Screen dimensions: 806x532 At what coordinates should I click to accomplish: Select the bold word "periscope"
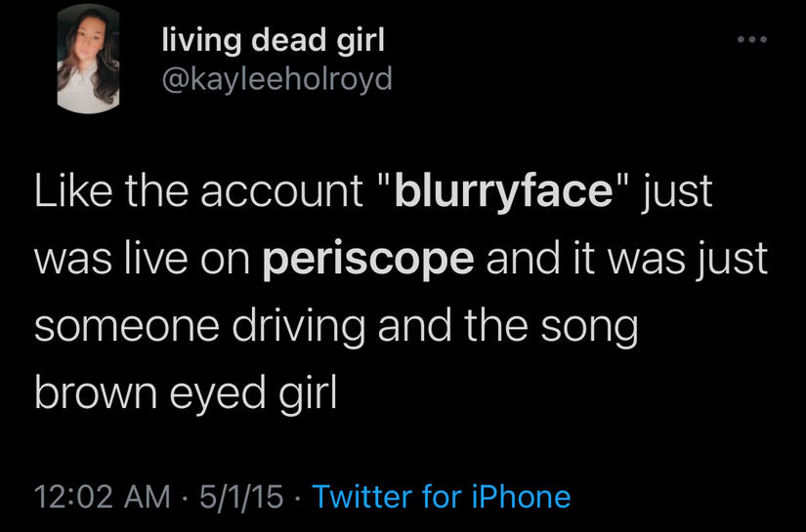369,259
